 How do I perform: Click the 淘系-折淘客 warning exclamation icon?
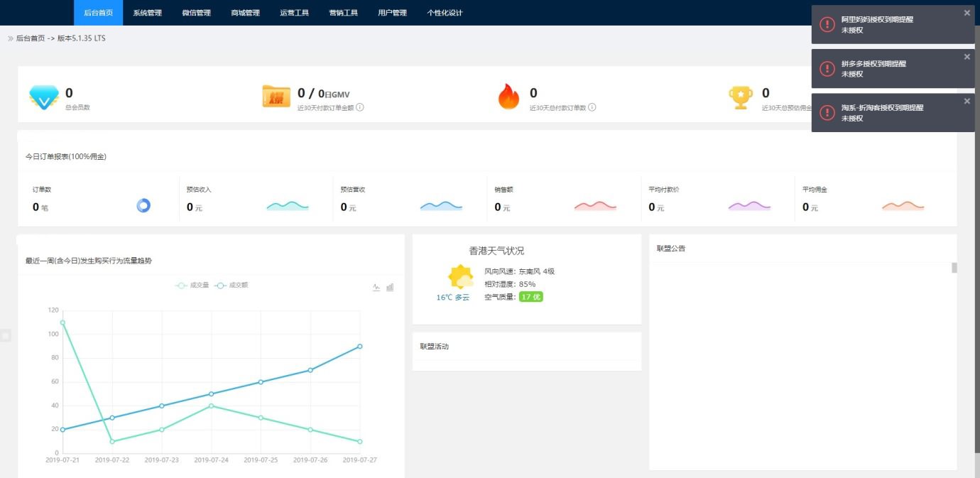click(827, 112)
